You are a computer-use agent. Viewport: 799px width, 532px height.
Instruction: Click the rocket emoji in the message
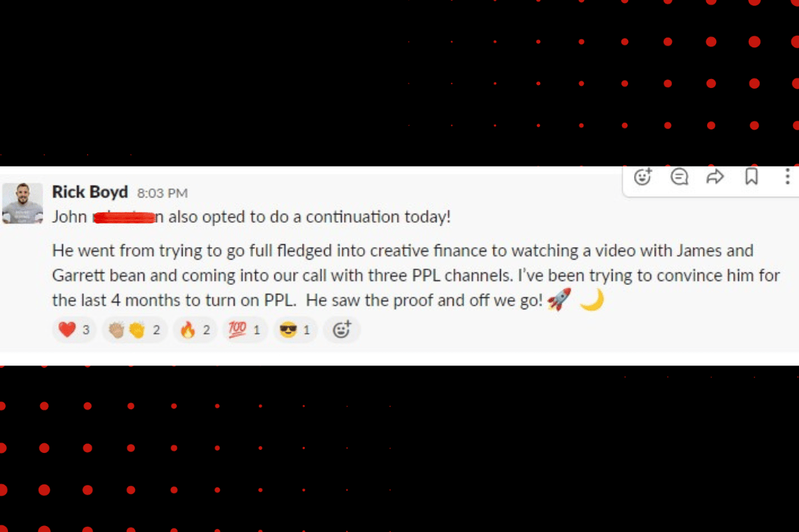(x=559, y=300)
